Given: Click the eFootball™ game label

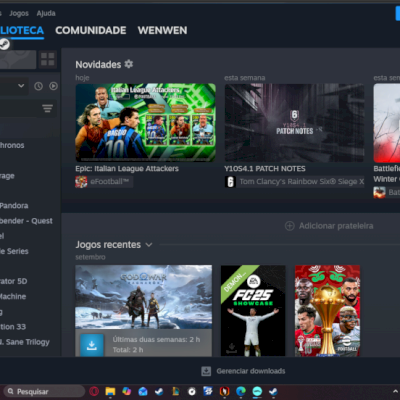Looking at the screenshot, I should tap(110, 182).
